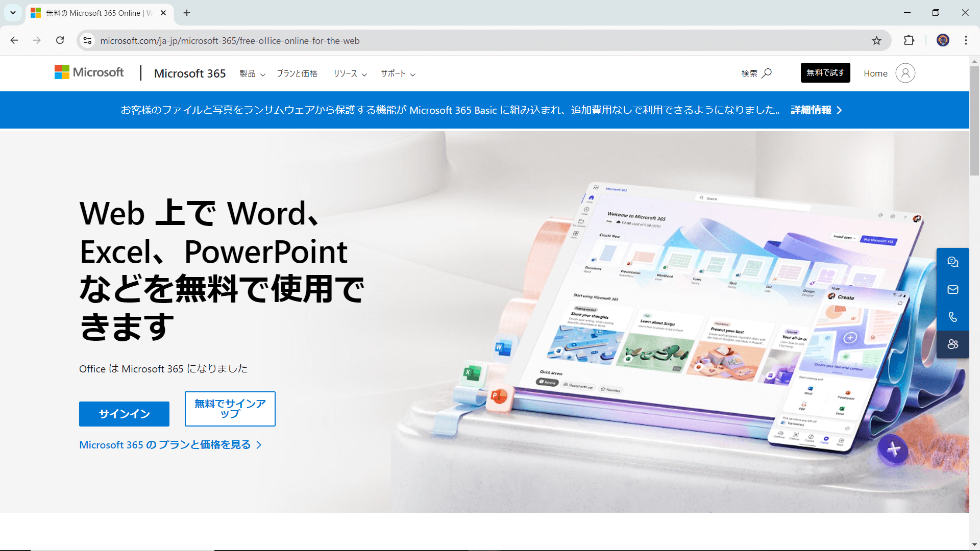This screenshot has height=551, width=980.
Task: Expand the サポート menu
Action: 398,74
